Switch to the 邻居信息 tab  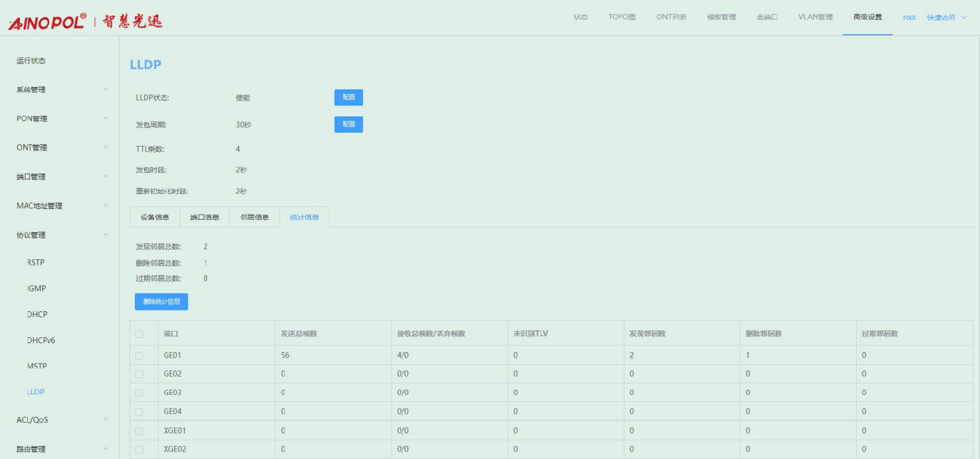pyautogui.click(x=254, y=217)
